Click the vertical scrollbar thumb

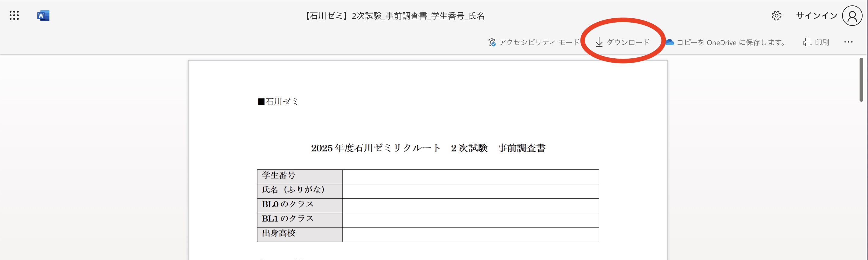click(861, 80)
